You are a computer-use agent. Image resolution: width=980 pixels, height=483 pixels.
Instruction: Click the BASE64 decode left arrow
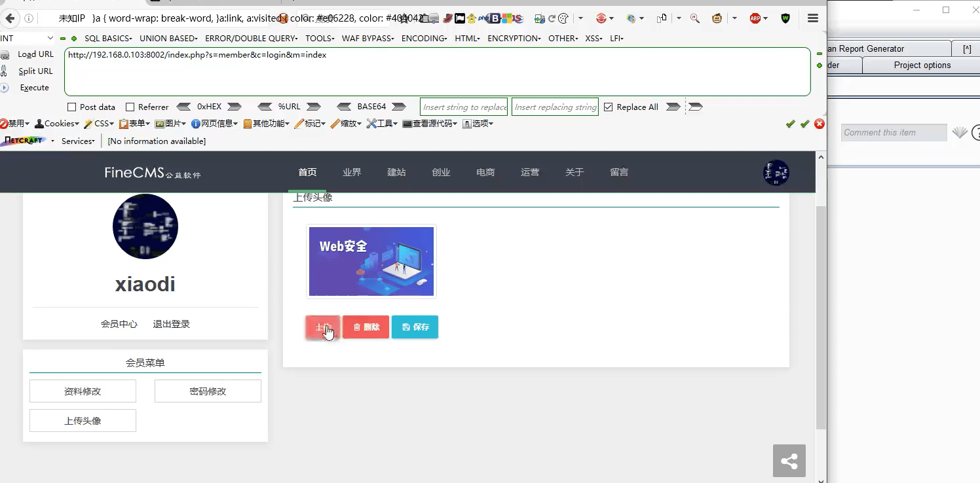click(x=345, y=107)
